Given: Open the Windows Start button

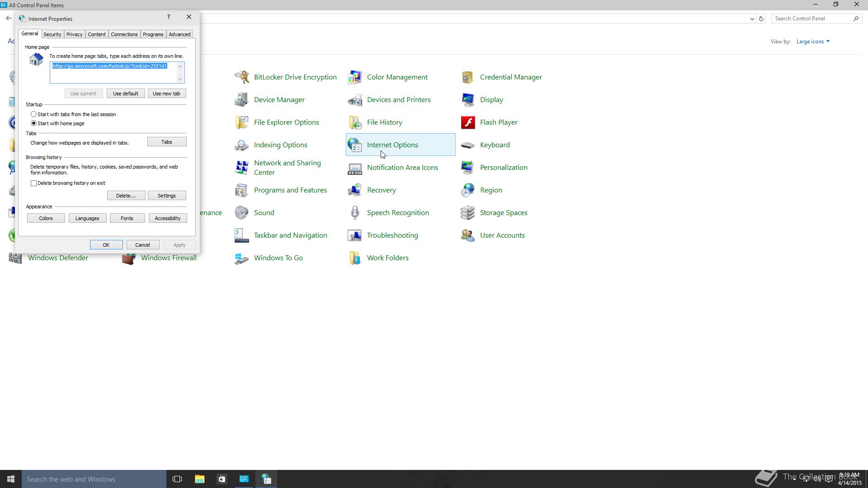Looking at the screenshot, I should click(x=11, y=479).
